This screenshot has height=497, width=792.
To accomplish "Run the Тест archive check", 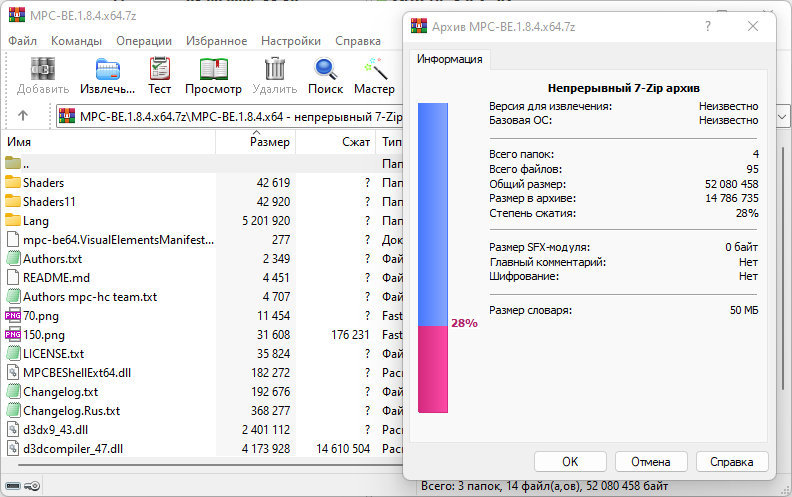I will coord(160,69).
